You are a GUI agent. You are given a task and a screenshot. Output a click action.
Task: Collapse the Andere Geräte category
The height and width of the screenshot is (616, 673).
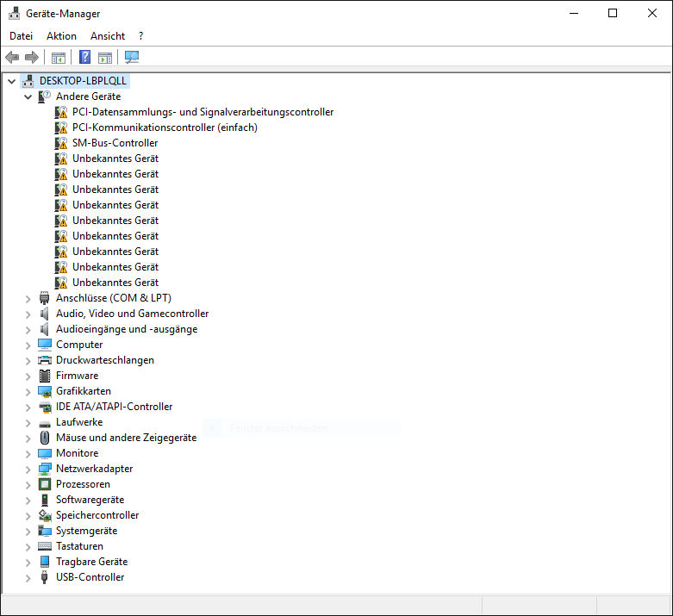click(x=28, y=97)
